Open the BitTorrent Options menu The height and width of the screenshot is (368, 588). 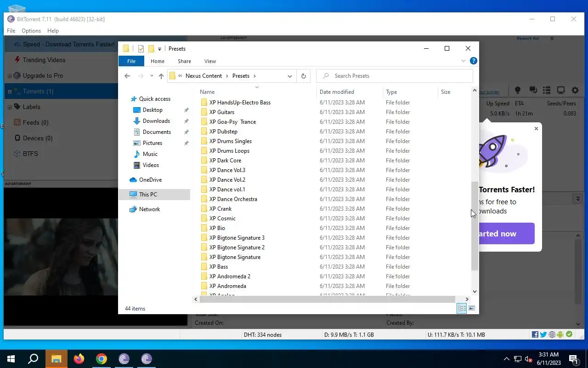click(x=31, y=31)
